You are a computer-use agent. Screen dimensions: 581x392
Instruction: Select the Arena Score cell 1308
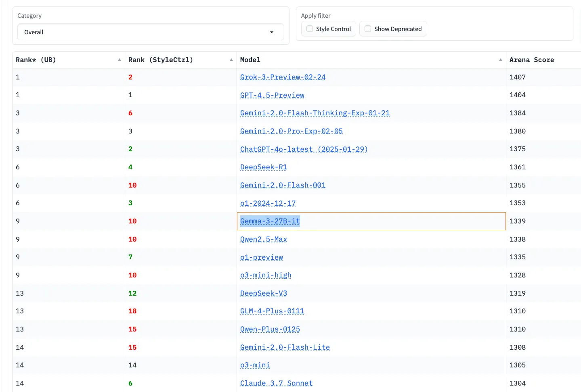[517, 347]
